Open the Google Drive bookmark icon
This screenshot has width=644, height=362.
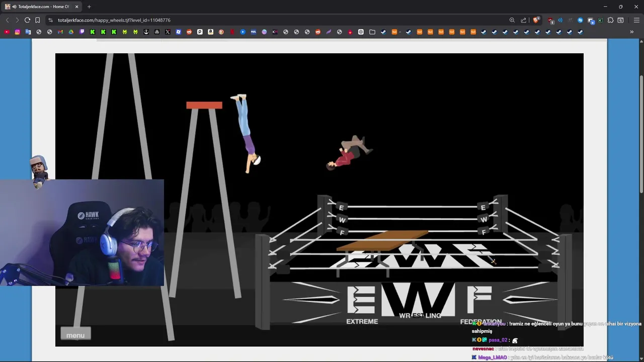tap(71, 32)
